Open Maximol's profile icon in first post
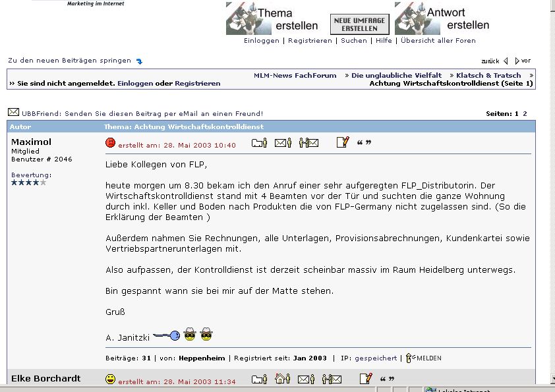The width and height of the screenshot is (555, 392). 259,142
